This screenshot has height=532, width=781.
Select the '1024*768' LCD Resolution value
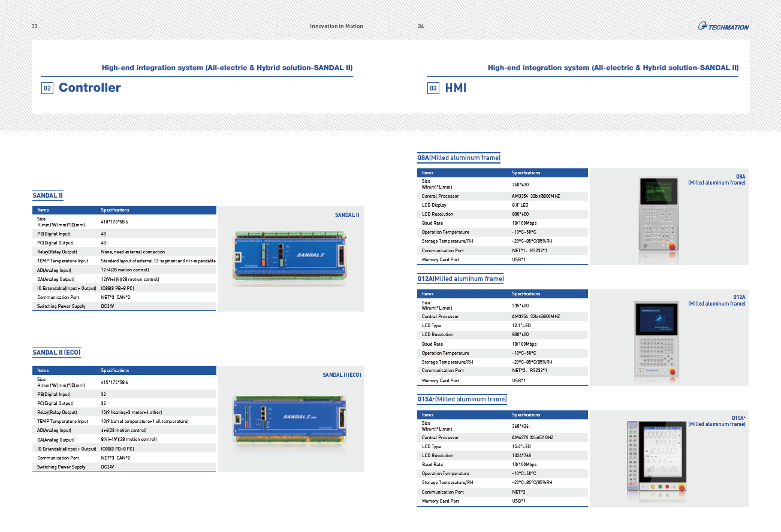tap(521, 455)
